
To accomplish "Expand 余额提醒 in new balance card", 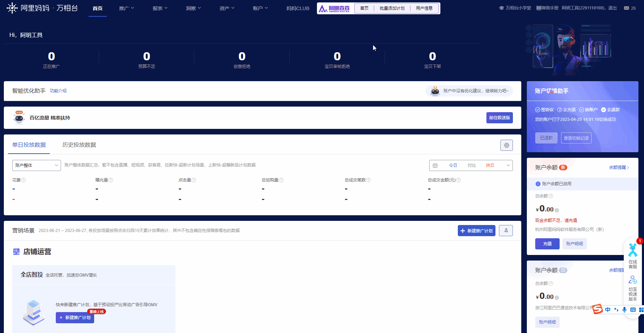I will tap(619, 168).
